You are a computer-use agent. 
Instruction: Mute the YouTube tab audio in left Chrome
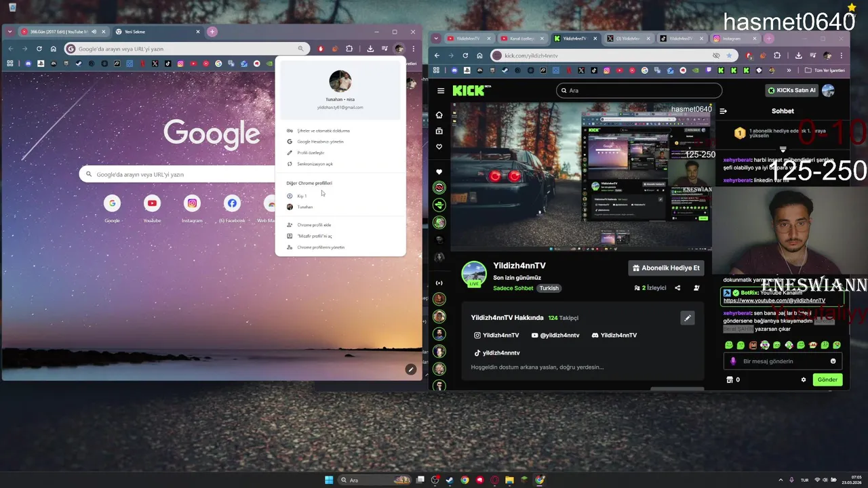(x=94, y=32)
